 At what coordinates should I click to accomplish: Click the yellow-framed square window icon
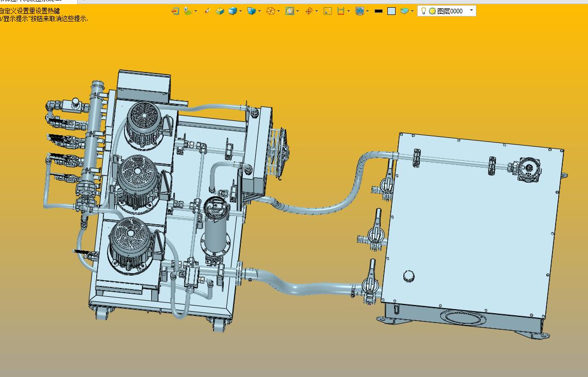click(x=328, y=11)
